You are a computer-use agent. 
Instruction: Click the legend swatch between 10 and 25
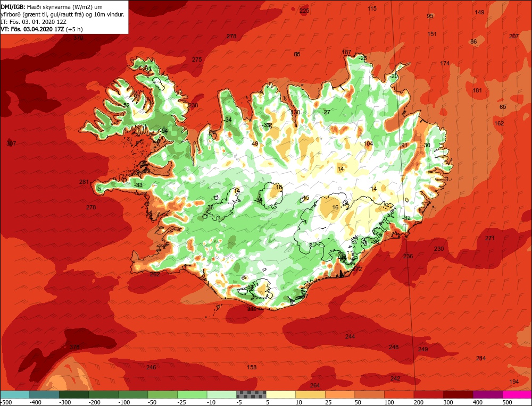click(x=311, y=394)
